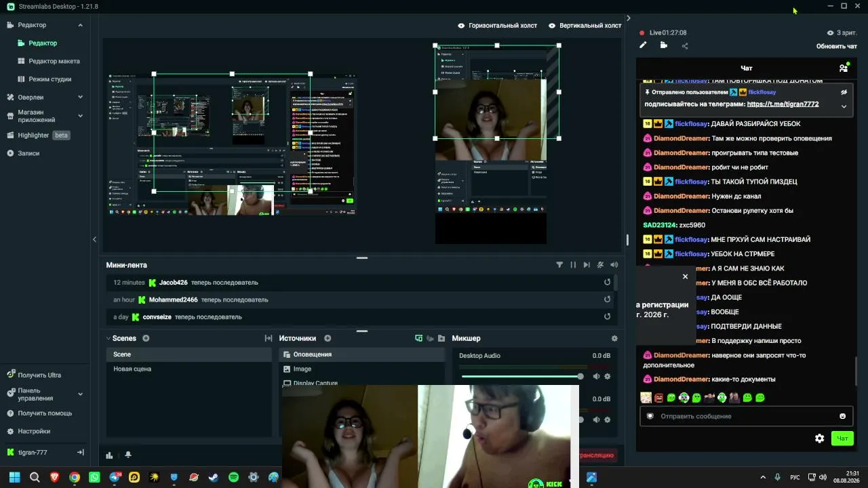Toggle event notifications mute in Мини-лента

tap(601, 265)
